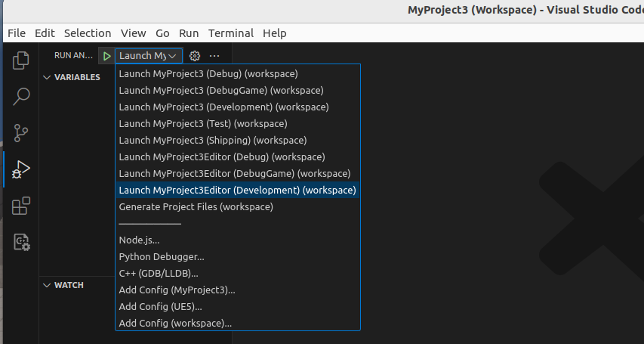Viewport: 644px width, 344px height.
Task: Choose Launch MyProject3 (DebugGame) (workspace)
Action: tap(238, 90)
